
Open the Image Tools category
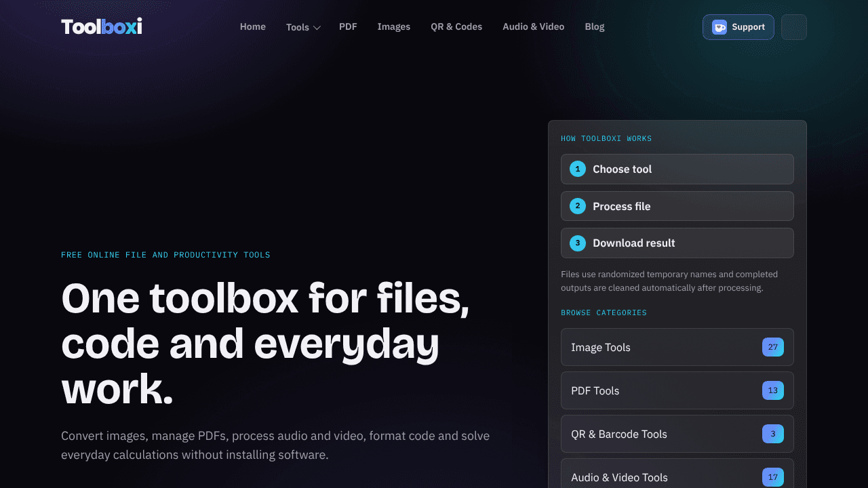(677, 347)
